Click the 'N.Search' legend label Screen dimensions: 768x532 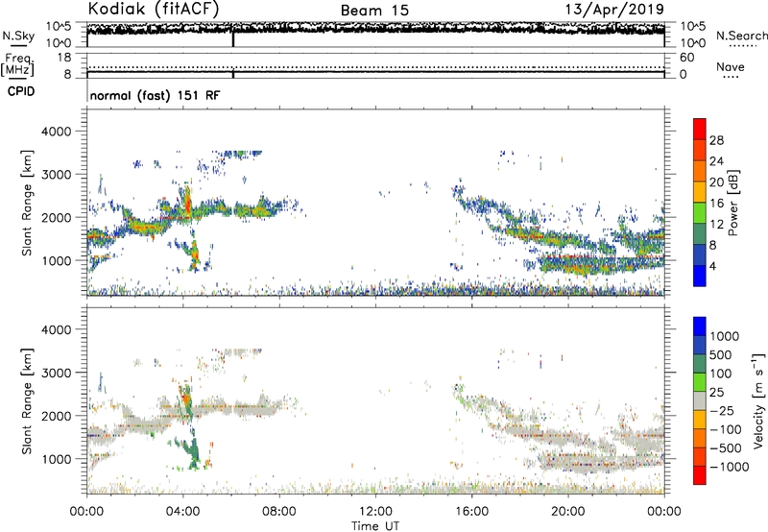741,36
